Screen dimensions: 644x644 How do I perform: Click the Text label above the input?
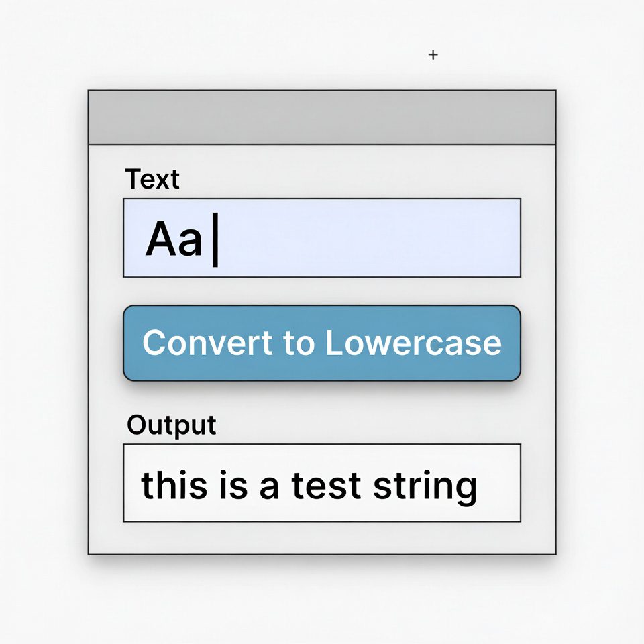point(153,178)
